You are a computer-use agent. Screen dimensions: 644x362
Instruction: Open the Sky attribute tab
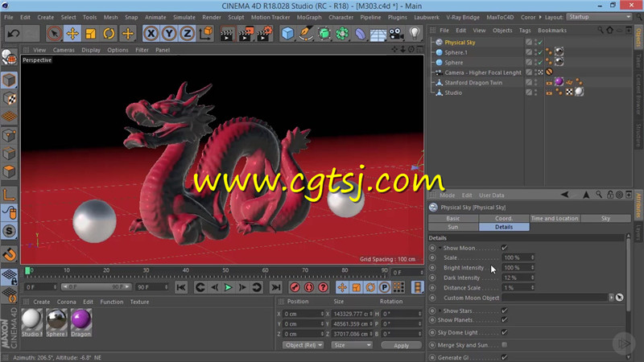[x=606, y=218]
